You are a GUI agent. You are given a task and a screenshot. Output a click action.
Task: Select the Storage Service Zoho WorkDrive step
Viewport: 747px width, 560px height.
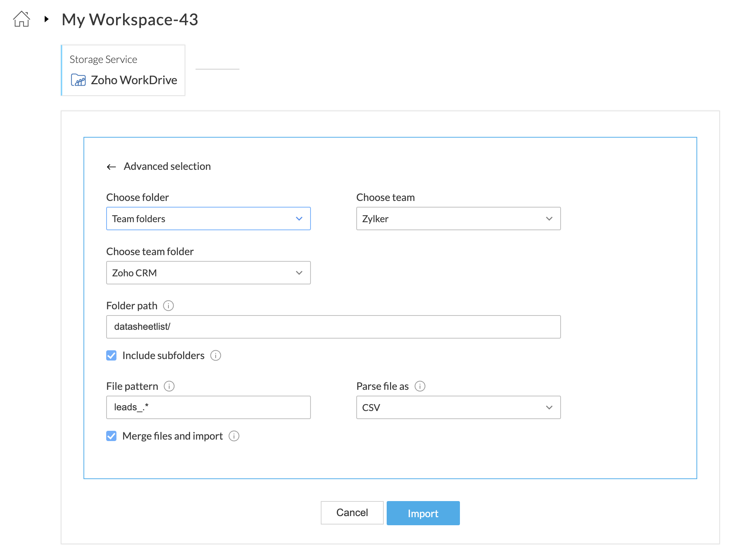[x=123, y=70]
